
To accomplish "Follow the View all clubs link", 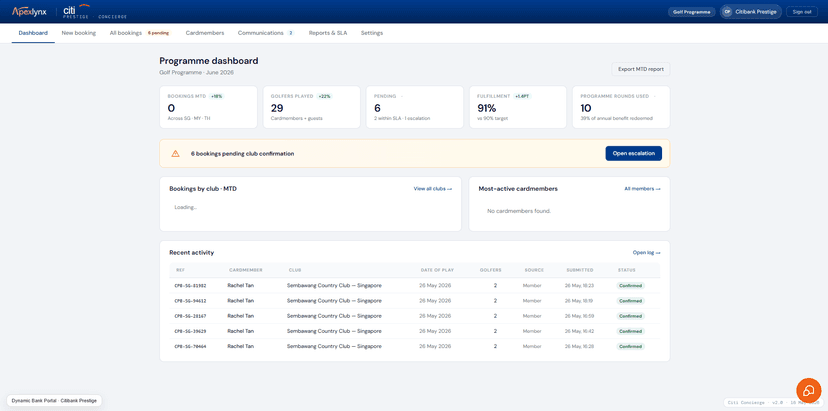I will (432, 189).
